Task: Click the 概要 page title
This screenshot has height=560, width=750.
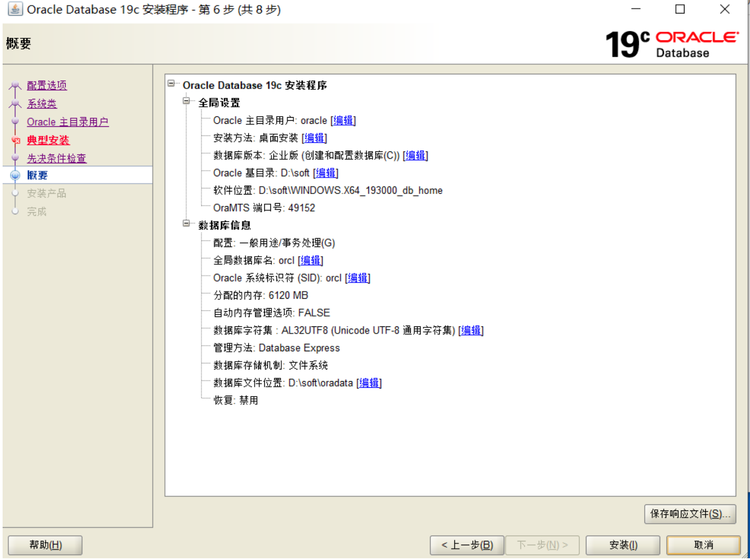Action: coord(18,43)
